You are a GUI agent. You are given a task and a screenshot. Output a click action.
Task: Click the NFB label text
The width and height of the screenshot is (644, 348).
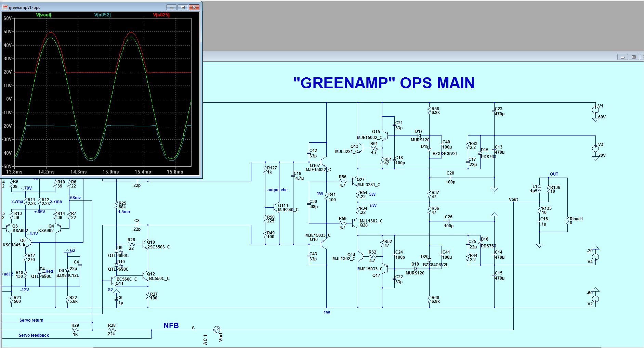pos(171,325)
